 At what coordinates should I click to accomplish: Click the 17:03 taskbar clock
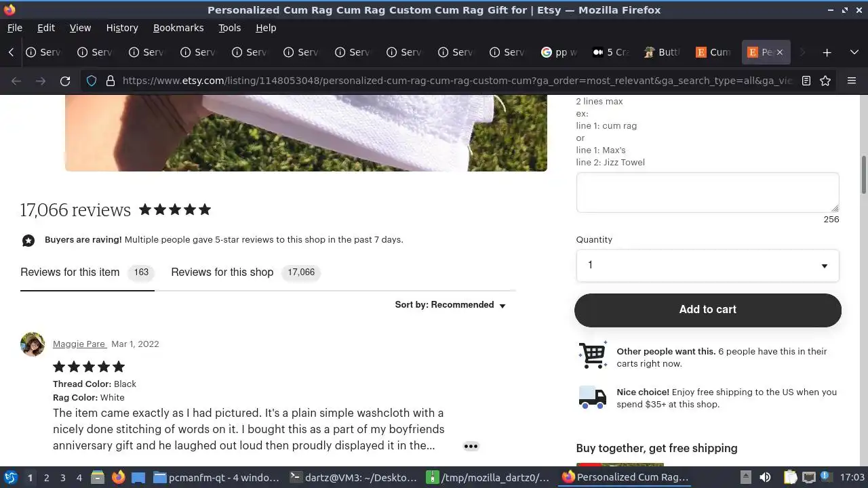[852, 478]
